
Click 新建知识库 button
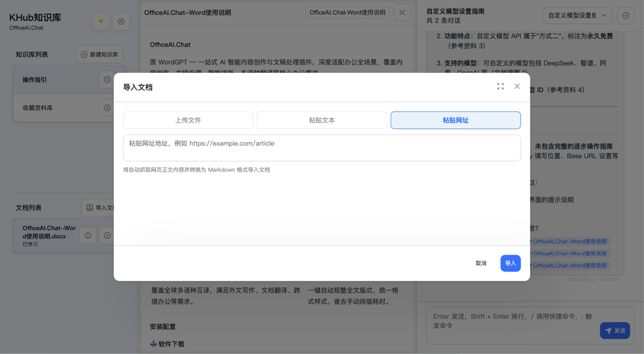(99, 55)
